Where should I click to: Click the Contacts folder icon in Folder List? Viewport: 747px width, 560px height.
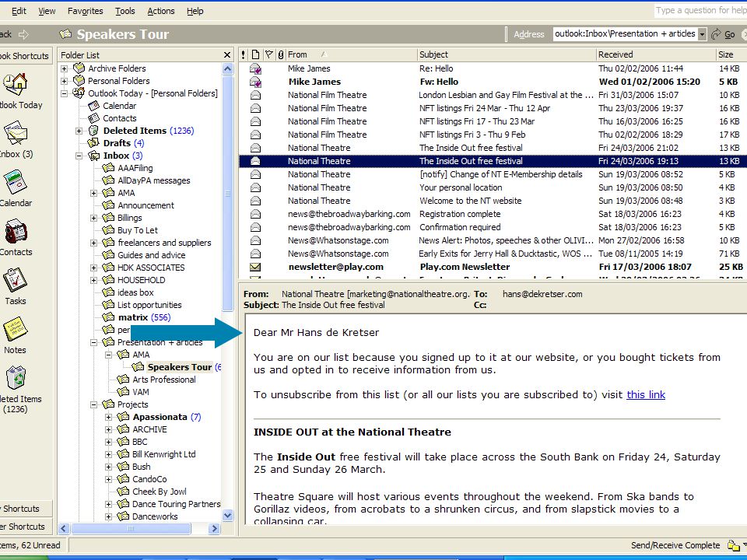tap(94, 118)
